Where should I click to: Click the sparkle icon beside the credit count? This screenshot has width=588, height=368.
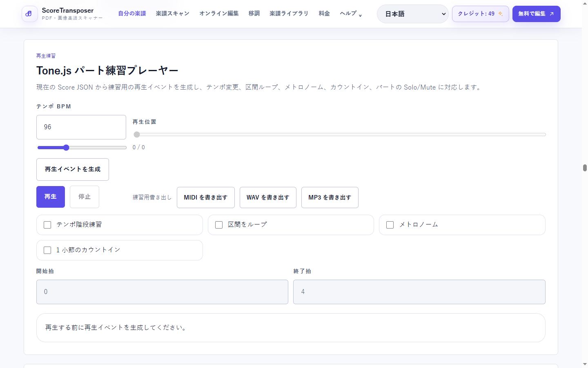pyautogui.click(x=500, y=14)
